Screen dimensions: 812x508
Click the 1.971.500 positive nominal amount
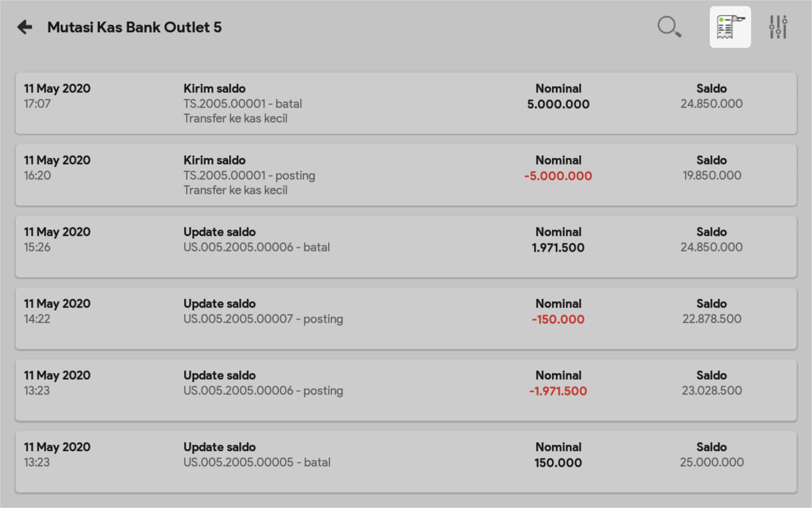click(x=558, y=248)
